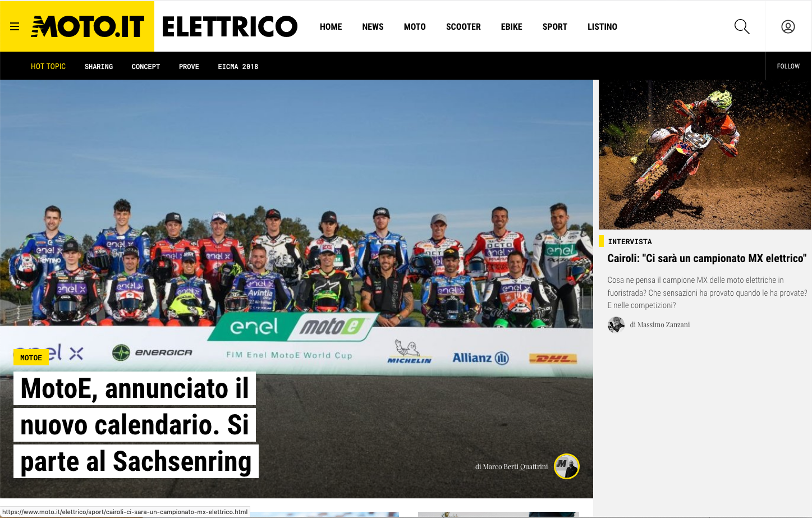Go to the HOME menu item
This screenshot has width=812, height=518.
[x=331, y=27]
